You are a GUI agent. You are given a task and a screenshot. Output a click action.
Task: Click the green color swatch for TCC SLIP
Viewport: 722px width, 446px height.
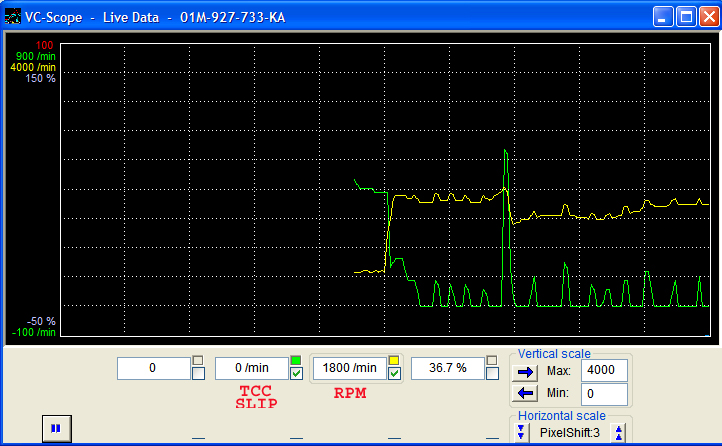tap(295, 360)
